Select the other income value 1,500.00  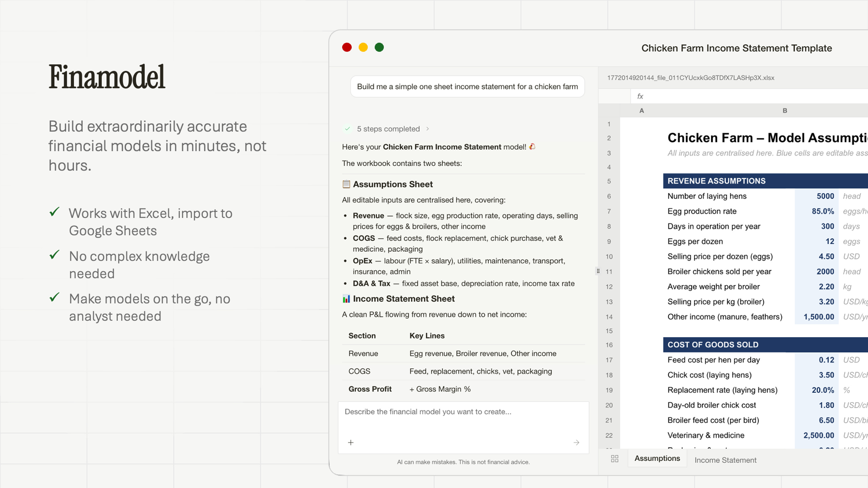pyautogui.click(x=816, y=317)
